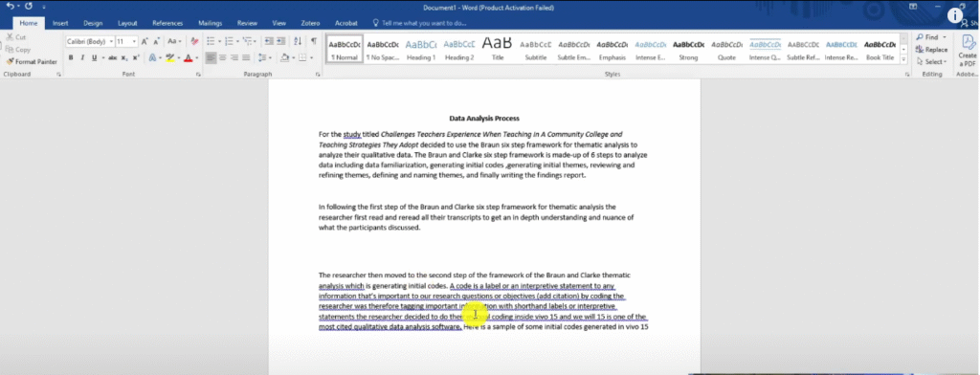Screen dimensions: 980x375
Task: Toggle show/hide paragraph marks
Action: 314,41
